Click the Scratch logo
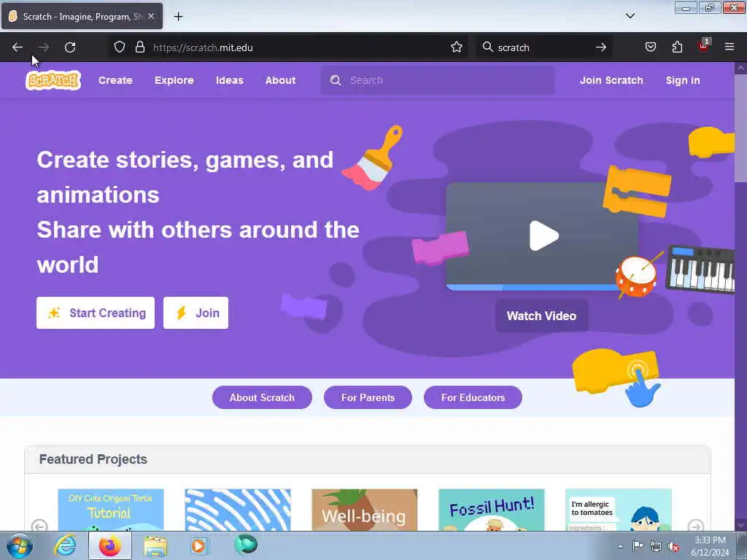Image resolution: width=747 pixels, height=560 pixels. pos(53,80)
